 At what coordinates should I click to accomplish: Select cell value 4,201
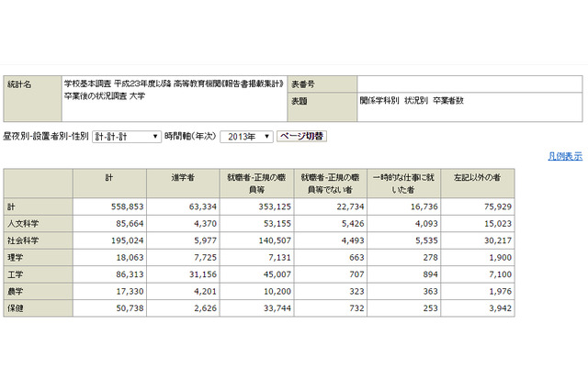click(x=205, y=291)
